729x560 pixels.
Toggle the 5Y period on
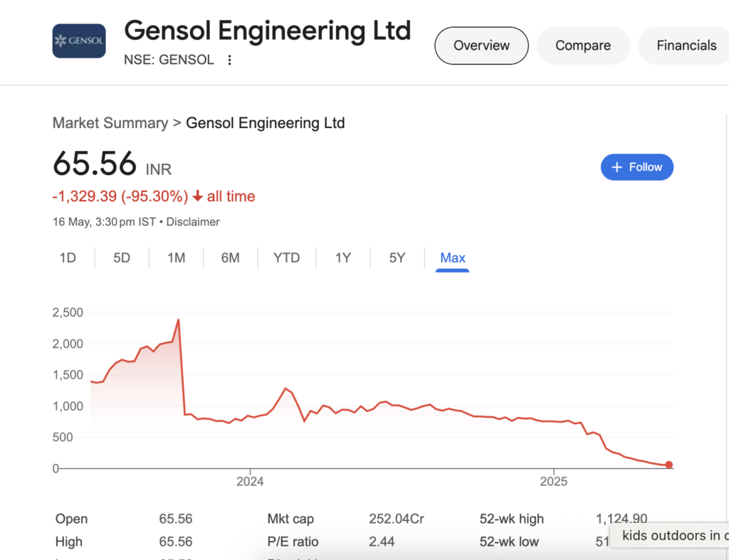(397, 258)
